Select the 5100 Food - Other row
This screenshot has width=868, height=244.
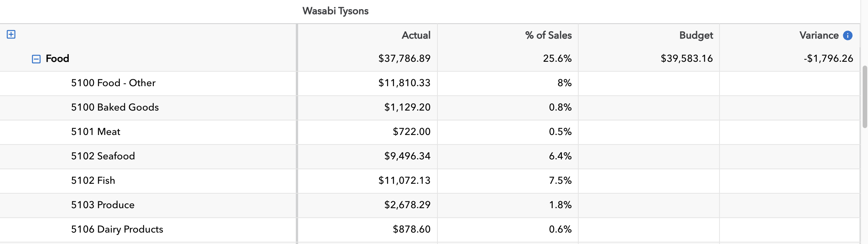click(113, 83)
